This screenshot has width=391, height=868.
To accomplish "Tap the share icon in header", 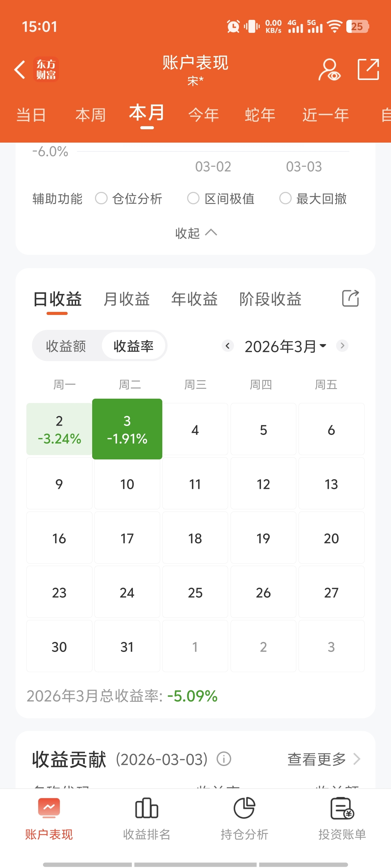I will point(368,69).
